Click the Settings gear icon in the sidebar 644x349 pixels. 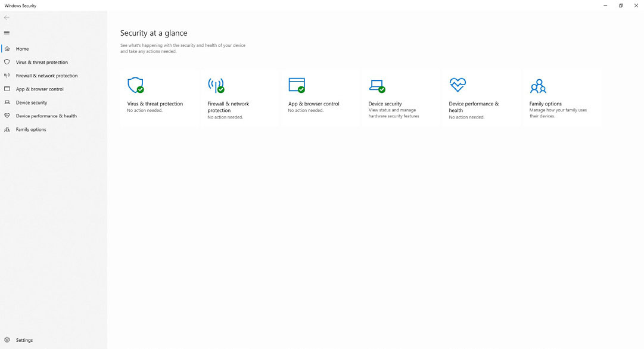tap(7, 340)
